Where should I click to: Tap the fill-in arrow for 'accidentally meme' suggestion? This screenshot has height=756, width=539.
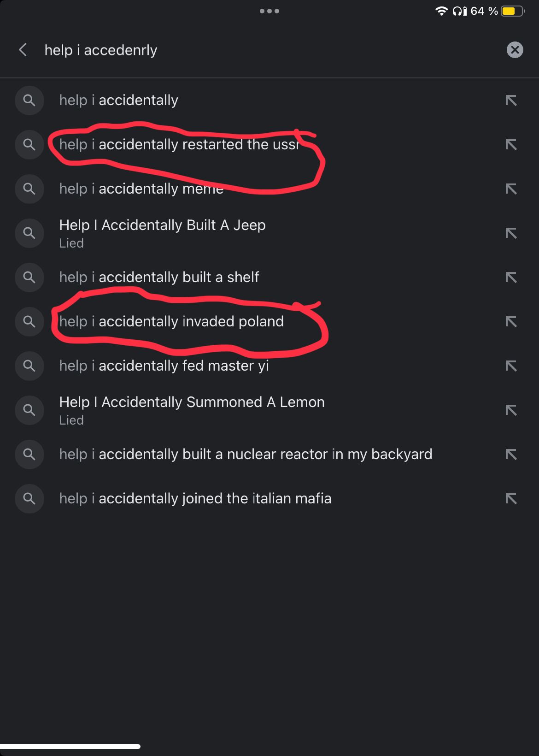pyautogui.click(x=511, y=189)
